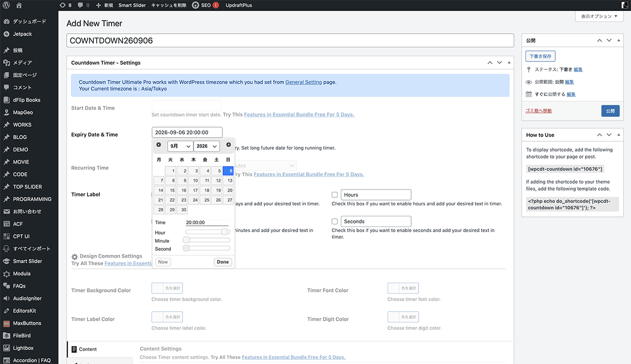The image size is (631, 364).
Task: Click the Done button in datepicker
Action: [x=223, y=262]
